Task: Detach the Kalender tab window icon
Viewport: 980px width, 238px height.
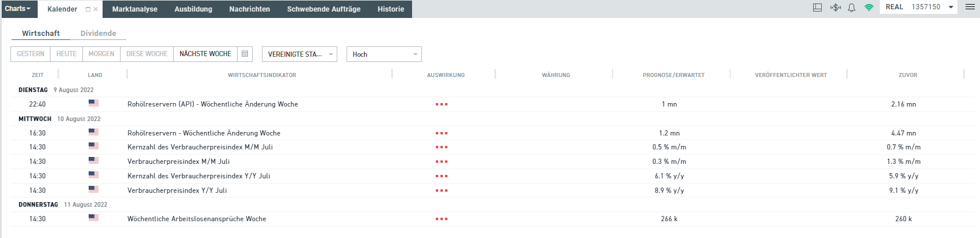Action: (x=88, y=9)
